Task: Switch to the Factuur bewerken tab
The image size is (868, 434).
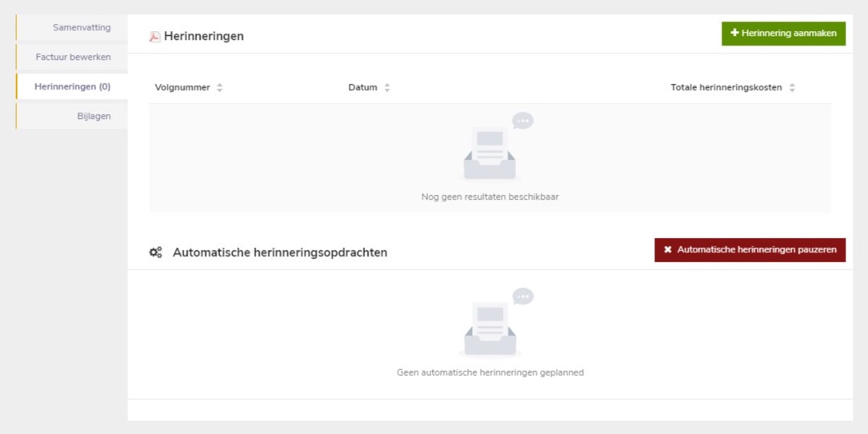Action: [72, 58]
